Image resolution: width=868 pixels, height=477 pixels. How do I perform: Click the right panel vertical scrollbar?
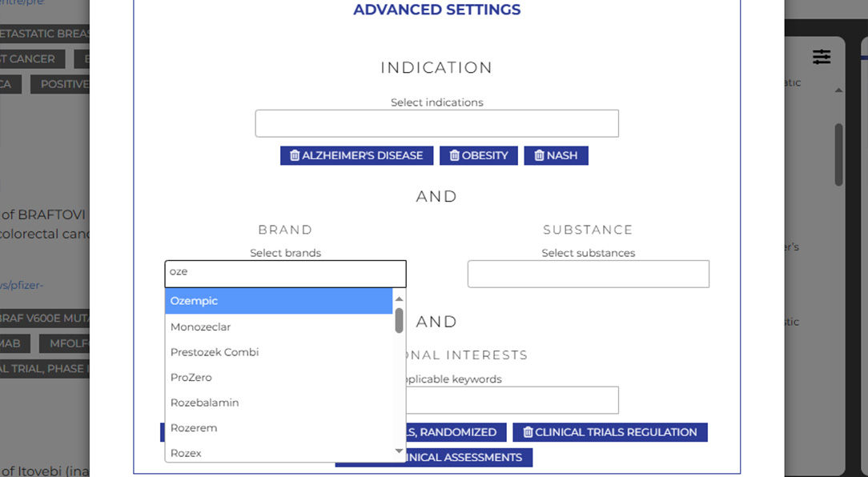point(838,154)
